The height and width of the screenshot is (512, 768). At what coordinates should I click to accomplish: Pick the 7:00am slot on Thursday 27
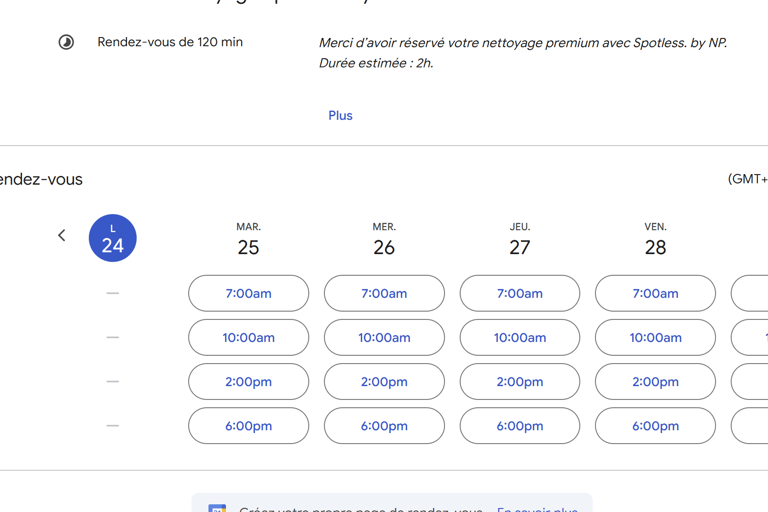tap(520, 293)
